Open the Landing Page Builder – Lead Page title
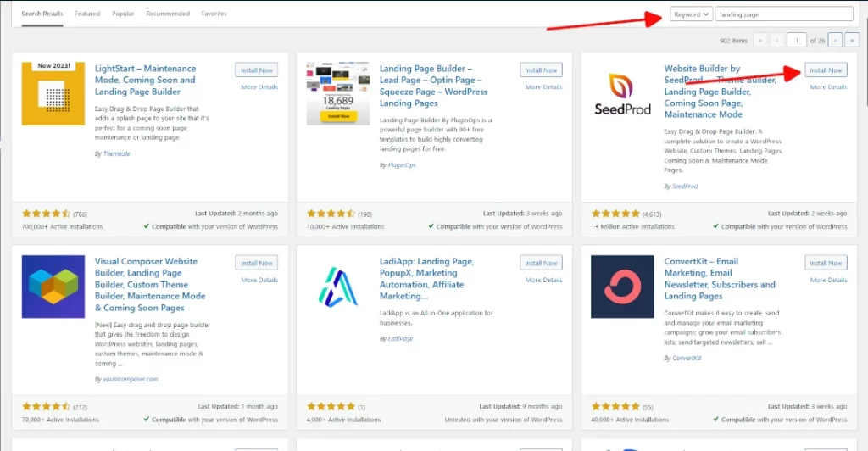The width and height of the screenshot is (868, 451). click(433, 86)
